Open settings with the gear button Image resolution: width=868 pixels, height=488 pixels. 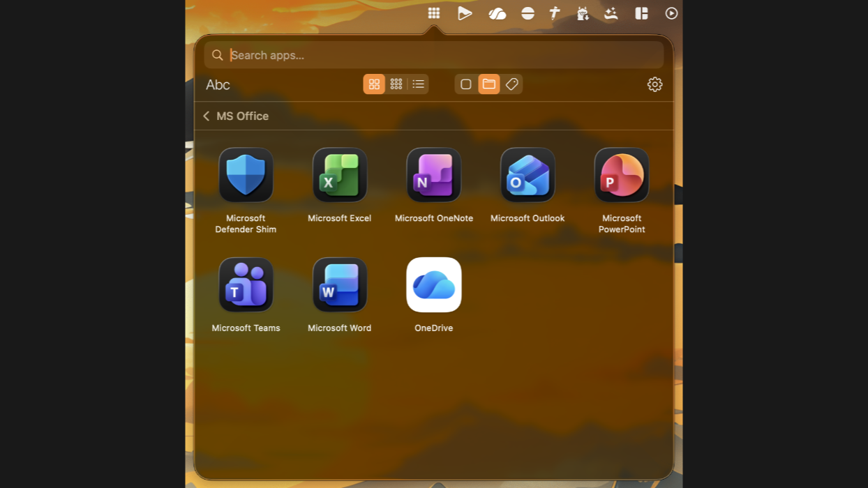(x=654, y=84)
